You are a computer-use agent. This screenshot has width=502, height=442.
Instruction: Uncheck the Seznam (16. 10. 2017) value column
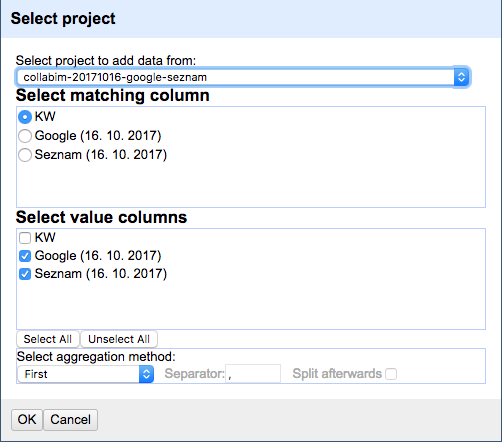tap(25, 274)
